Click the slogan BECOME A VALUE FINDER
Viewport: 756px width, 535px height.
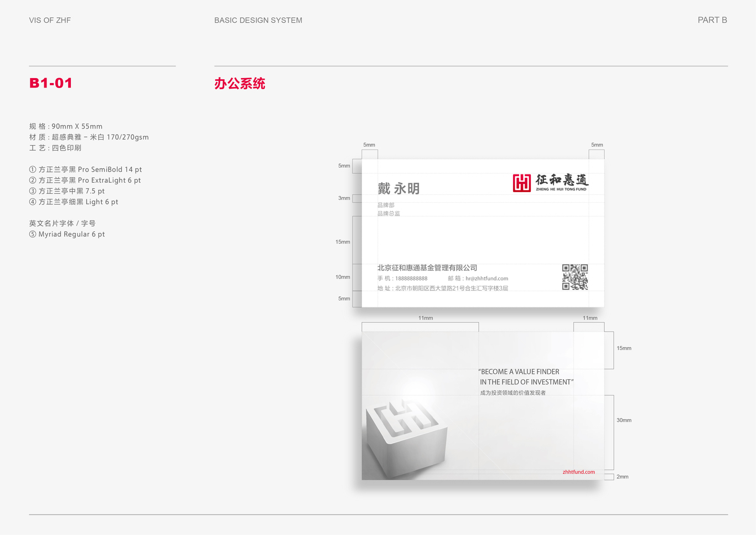pos(519,372)
